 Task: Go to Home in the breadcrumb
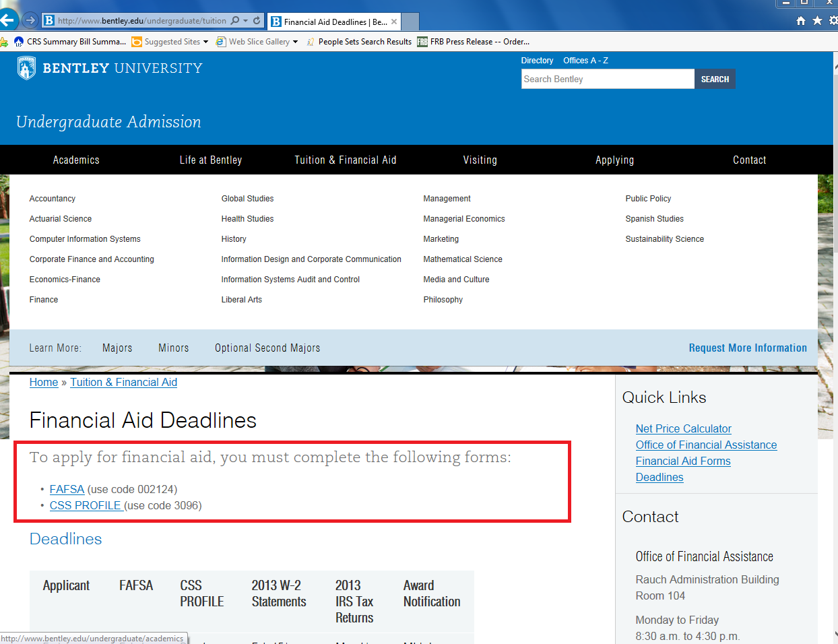[x=44, y=383]
